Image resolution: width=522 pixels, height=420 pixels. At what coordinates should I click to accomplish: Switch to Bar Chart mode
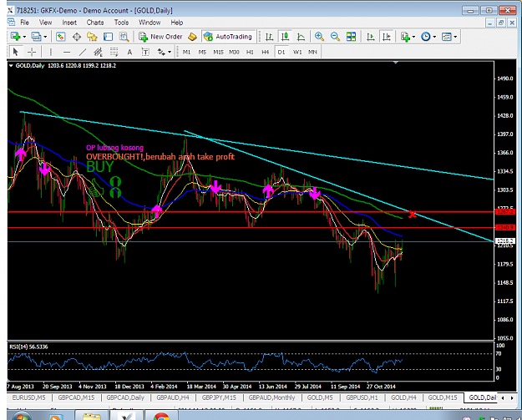pos(269,37)
